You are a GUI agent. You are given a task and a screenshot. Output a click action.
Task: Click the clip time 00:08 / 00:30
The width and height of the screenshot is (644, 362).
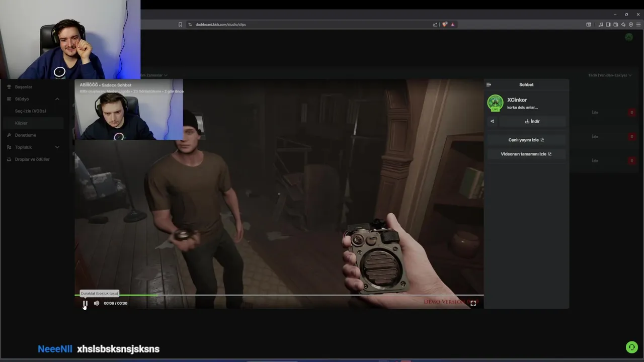click(115, 303)
